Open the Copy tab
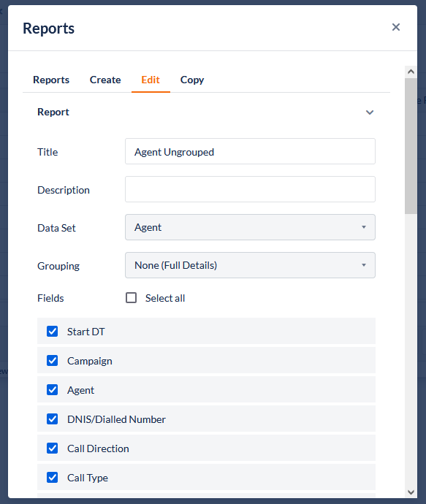This screenshot has width=426, height=504. [192, 80]
